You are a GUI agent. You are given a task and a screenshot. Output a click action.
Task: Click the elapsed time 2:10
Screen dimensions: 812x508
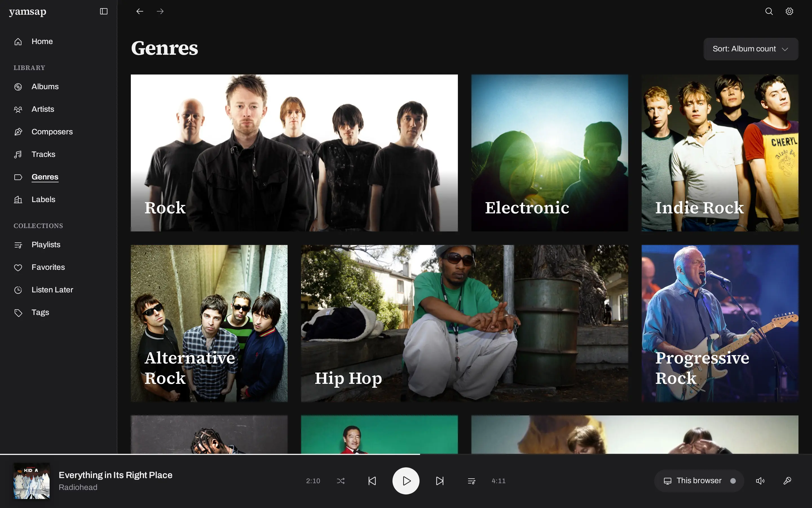pos(313,481)
